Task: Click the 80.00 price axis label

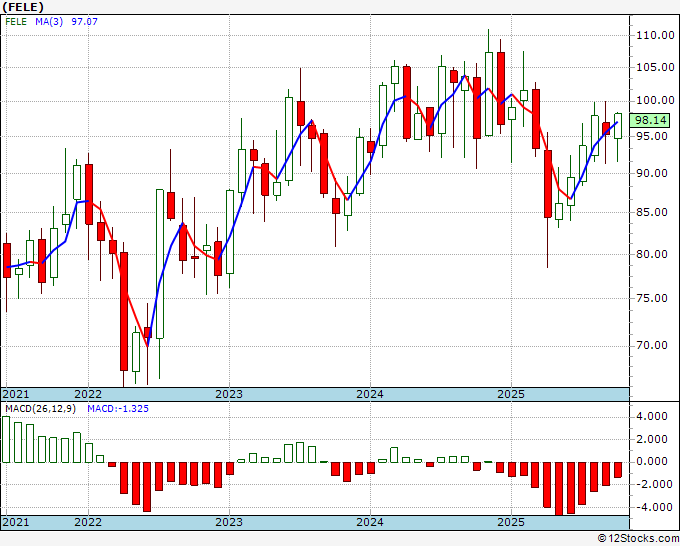Action: 652,254
